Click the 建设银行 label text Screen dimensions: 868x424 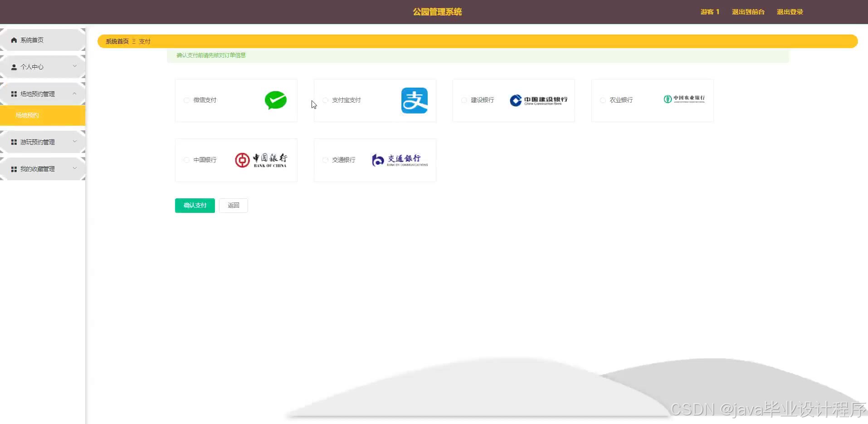483,100
